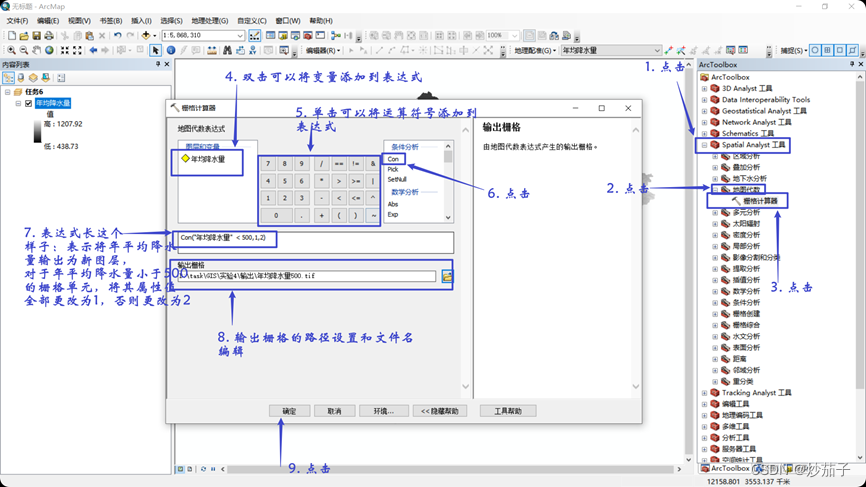The image size is (866, 487).
Task: Switch to List By Drawing Order
Action: click(x=8, y=78)
